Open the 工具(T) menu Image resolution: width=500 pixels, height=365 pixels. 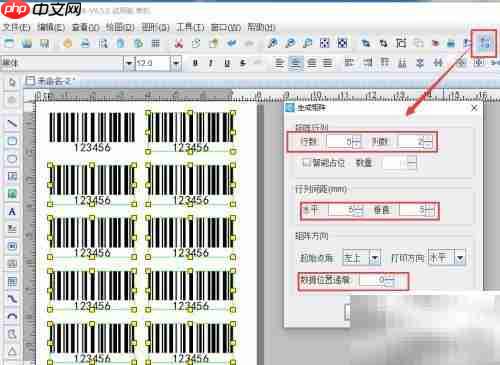click(190, 27)
